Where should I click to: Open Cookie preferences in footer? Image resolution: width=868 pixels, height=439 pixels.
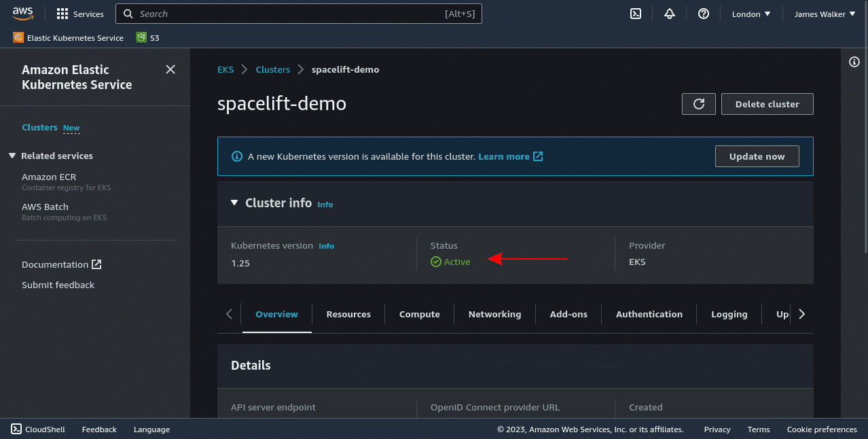pyautogui.click(x=822, y=429)
